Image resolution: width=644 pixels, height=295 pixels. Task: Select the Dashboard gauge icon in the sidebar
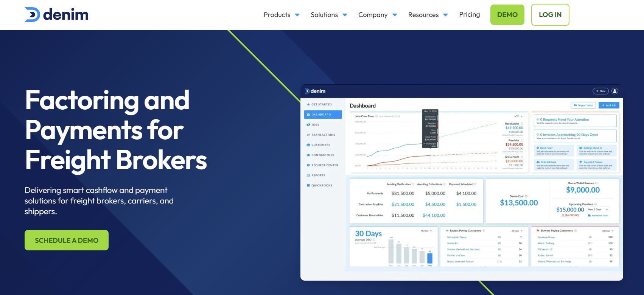pyautogui.click(x=308, y=115)
